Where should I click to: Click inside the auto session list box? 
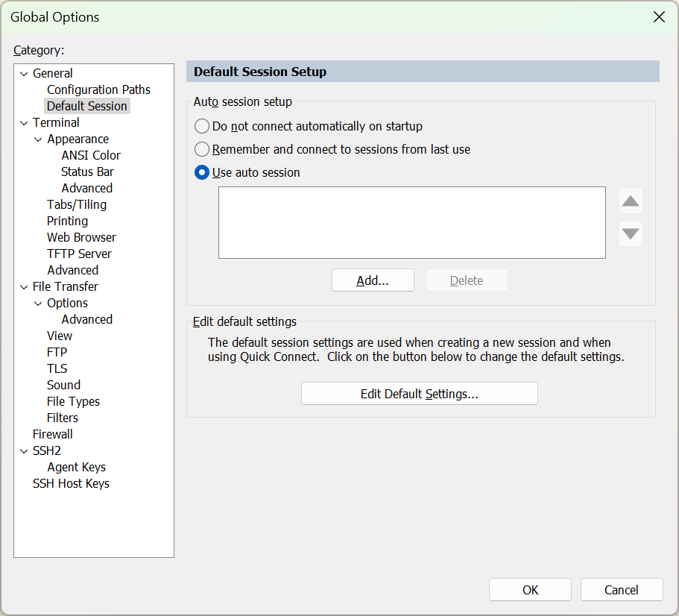coord(411,222)
